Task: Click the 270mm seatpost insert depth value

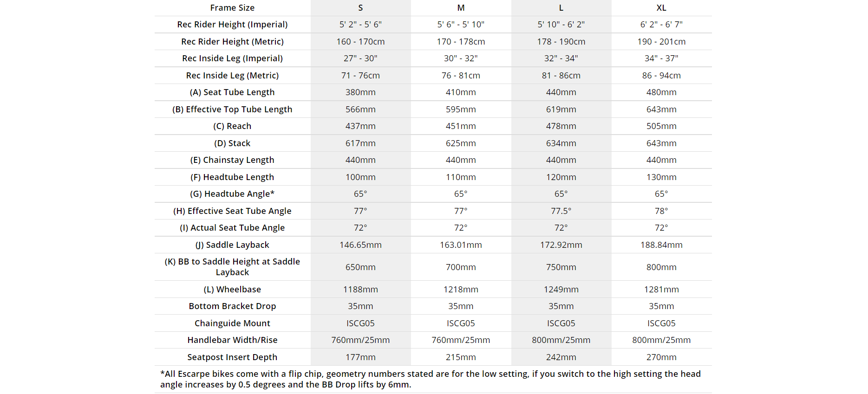Action: pyautogui.click(x=661, y=357)
